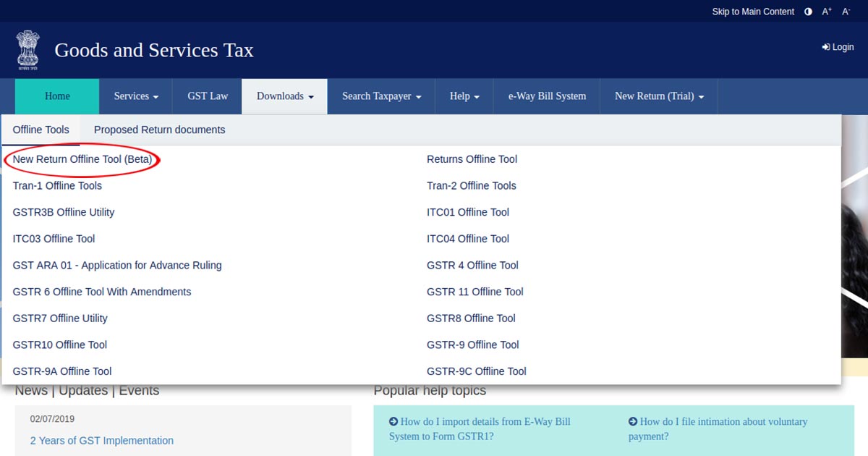The image size is (868, 456).
Task: Click the national emblem logo
Action: [28, 49]
